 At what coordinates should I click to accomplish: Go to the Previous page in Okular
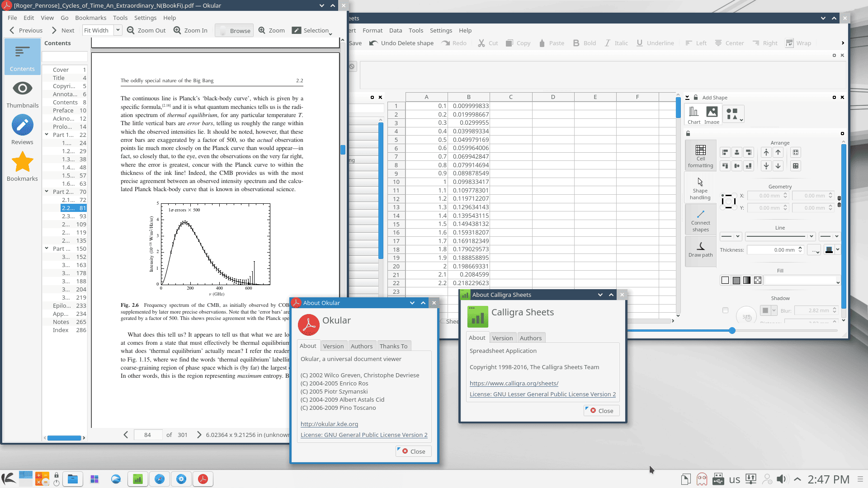(26, 30)
